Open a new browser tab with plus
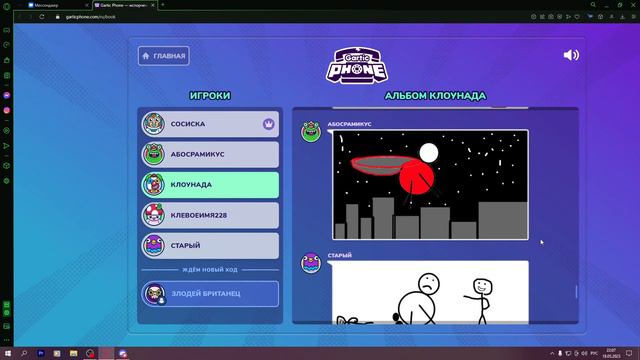This screenshot has height=360, width=640. (162, 5)
